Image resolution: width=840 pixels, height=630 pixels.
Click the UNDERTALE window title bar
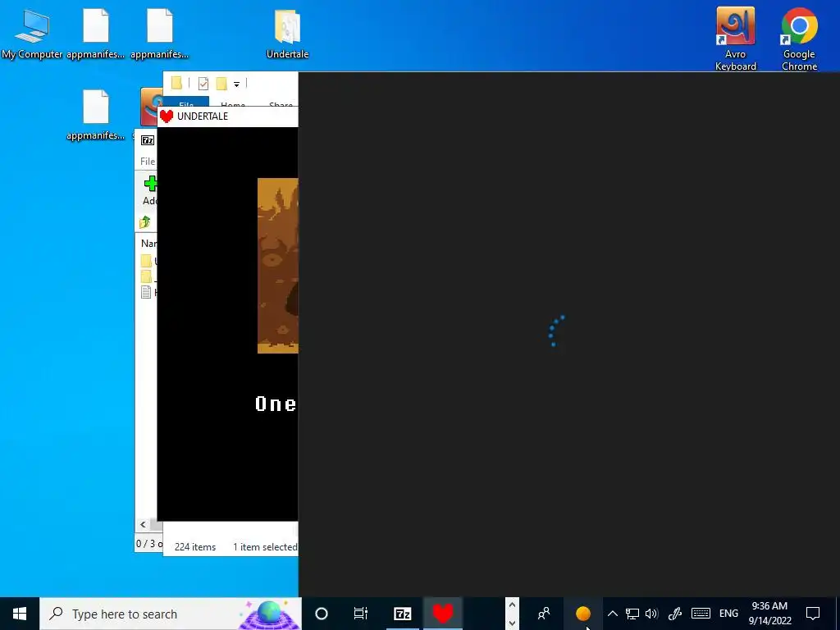pyautogui.click(x=228, y=116)
